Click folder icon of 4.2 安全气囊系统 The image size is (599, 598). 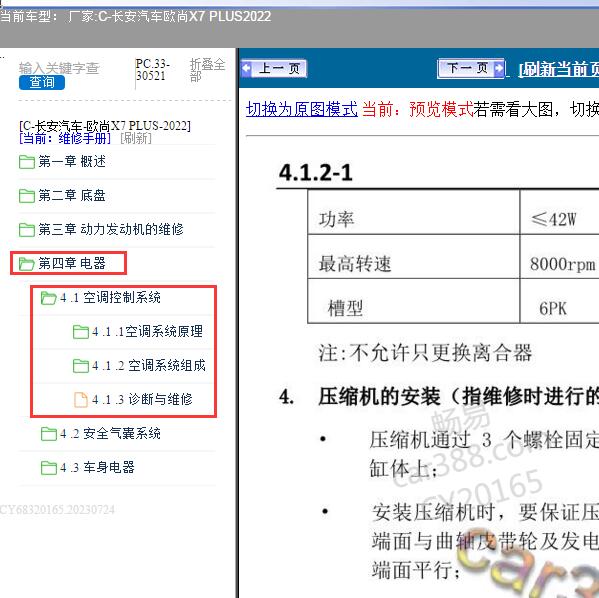[49, 434]
